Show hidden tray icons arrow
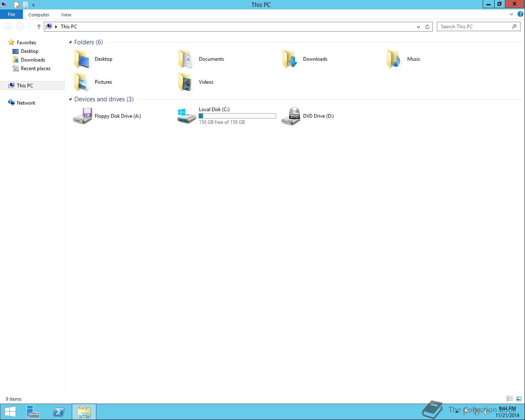The image size is (525, 420). (457, 412)
